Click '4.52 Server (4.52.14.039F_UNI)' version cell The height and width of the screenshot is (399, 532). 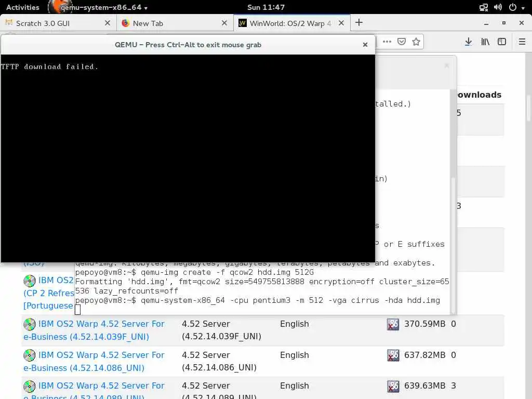click(x=221, y=330)
